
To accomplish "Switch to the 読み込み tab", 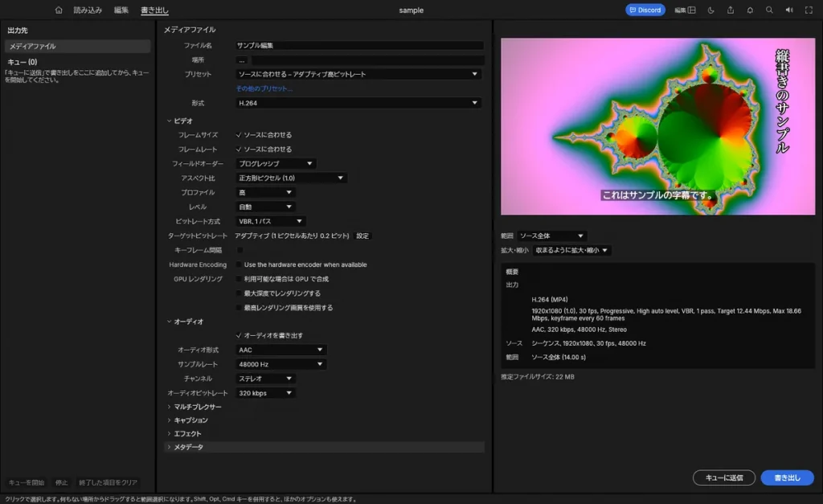I will 88,10.
